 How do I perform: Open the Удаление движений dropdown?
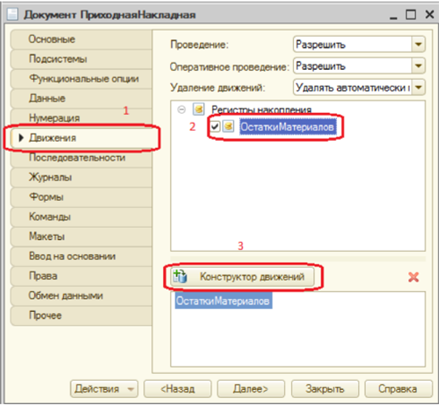[x=419, y=88]
